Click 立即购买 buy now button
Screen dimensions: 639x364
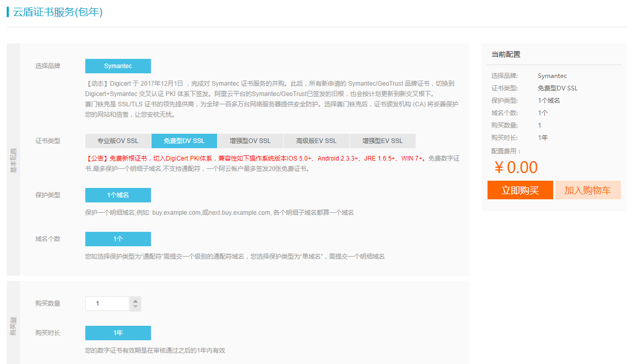[520, 190]
